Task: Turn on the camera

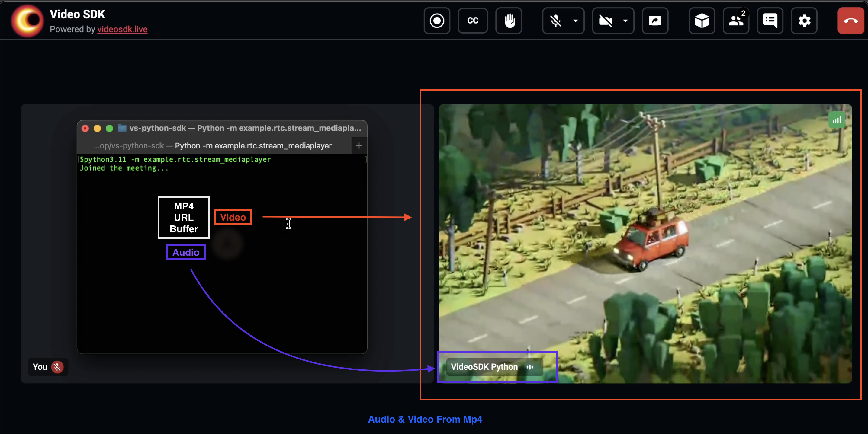Action: pyautogui.click(x=605, y=21)
